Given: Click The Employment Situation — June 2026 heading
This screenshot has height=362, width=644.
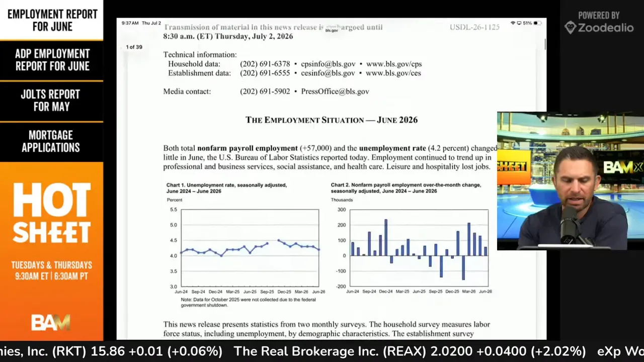Looking at the screenshot, I should [332, 120].
